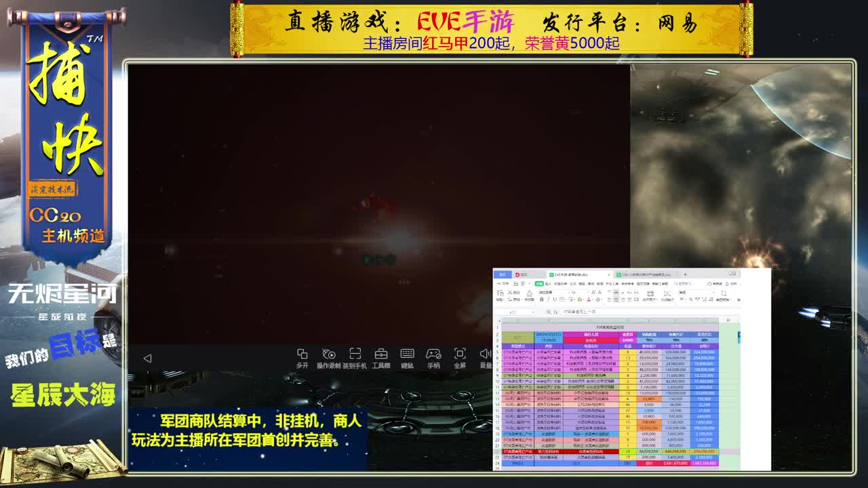Viewport: 868px width, 488px height.
Task: Select cell containing 224,000,000
Action: click(704, 352)
